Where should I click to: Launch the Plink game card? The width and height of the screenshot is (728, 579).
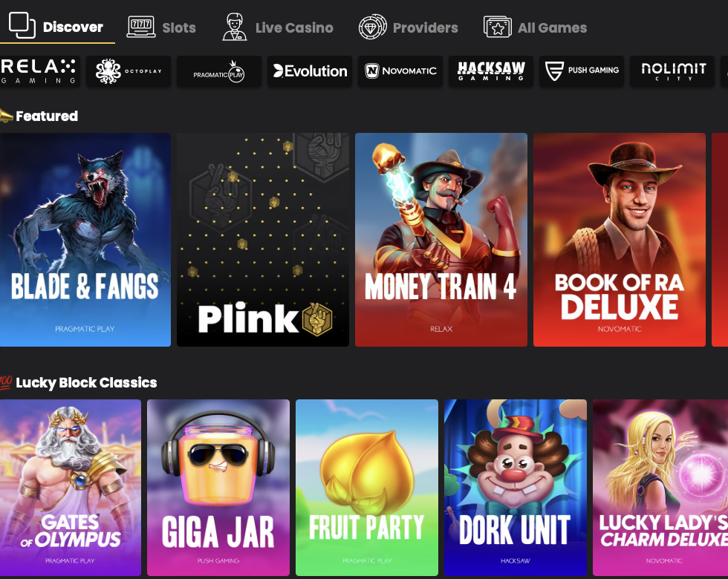[x=263, y=240]
